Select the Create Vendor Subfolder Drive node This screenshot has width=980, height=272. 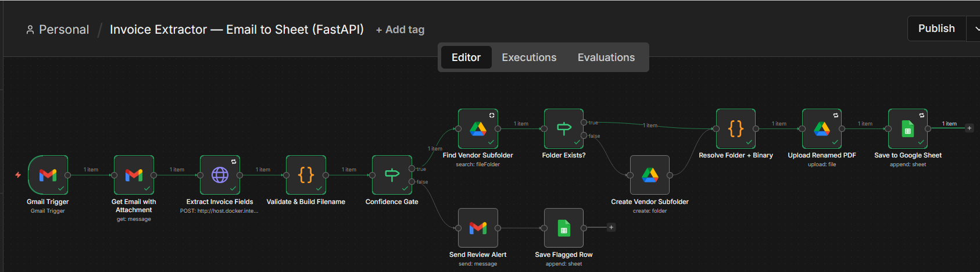click(650, 175)
